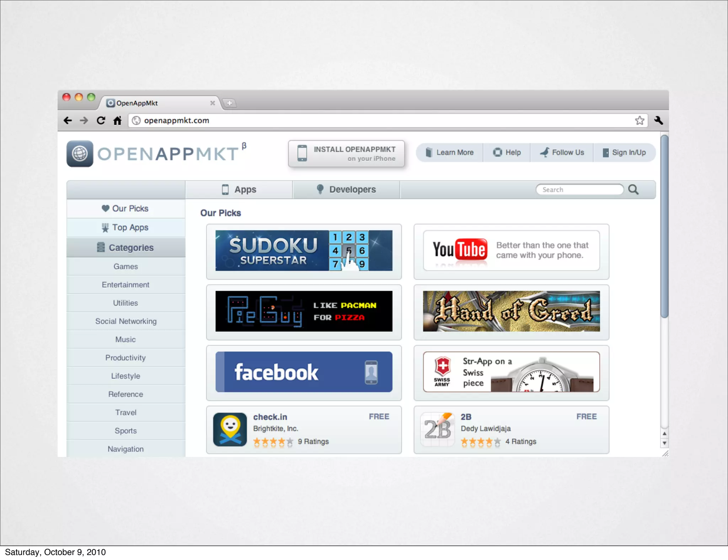Image resolution: width=728 pixels, height=560 pixels.
Task: Open the 2B app title
Action: pyautogui.click(x=466, y=417)
